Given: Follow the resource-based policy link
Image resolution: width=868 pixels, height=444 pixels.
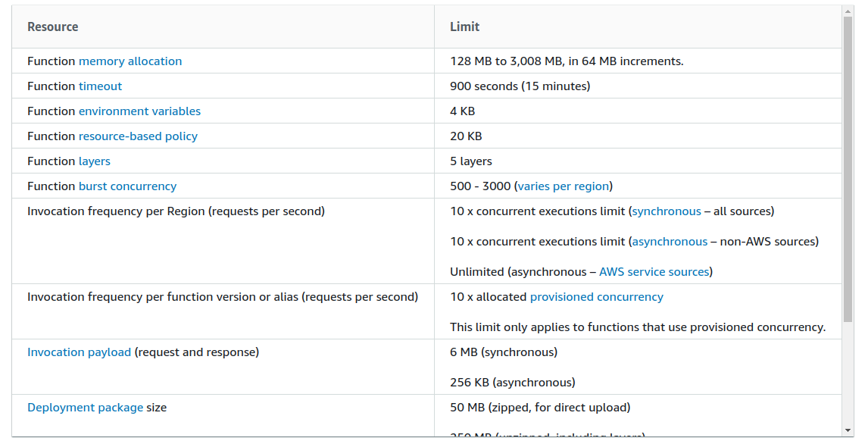Looking at the screenshot, I should coord(138,136).
